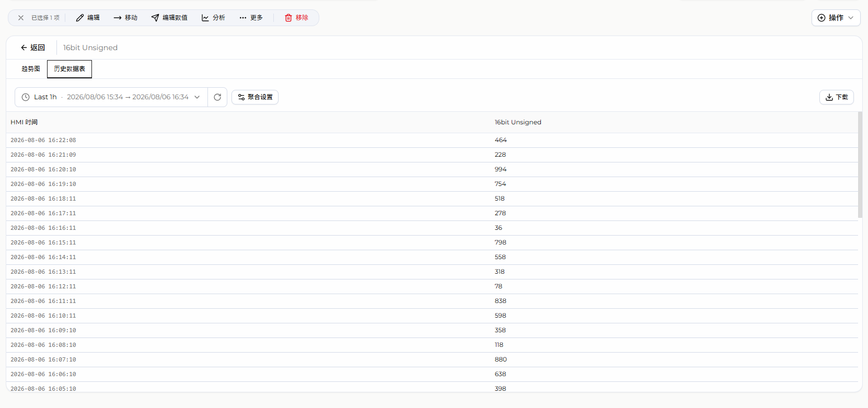Select the value 36 cell
Image resolution: width=868 pixels, height=408 pixels.
click(499, 228)
